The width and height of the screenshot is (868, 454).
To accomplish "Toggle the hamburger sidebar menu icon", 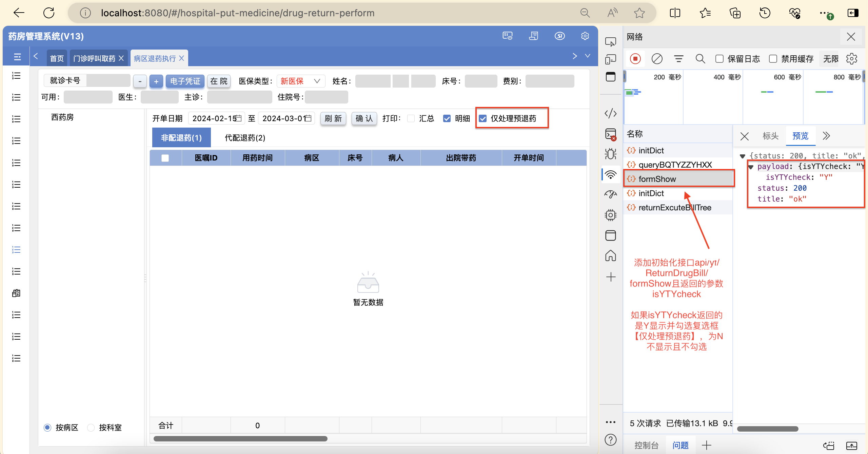I will [x=17, y=57].
